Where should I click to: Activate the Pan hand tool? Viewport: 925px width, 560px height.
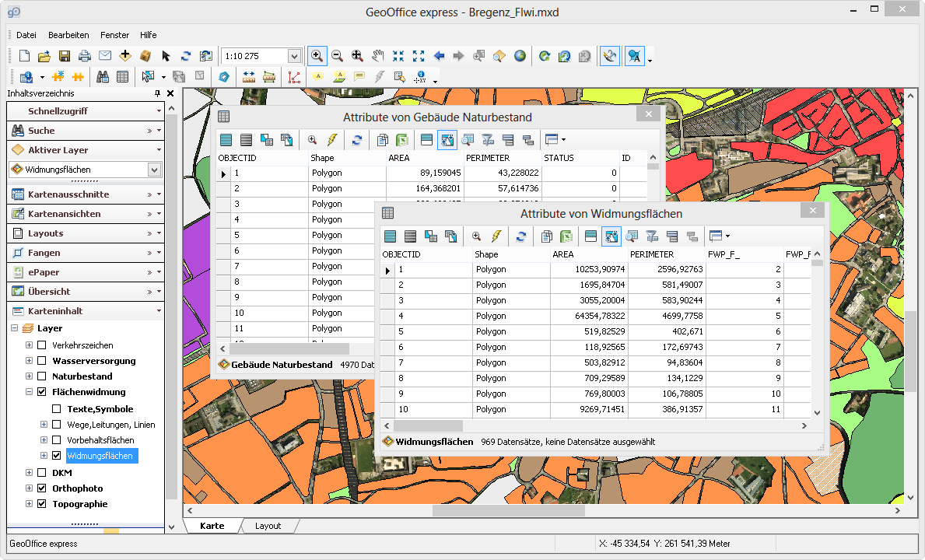click(x=377, y=56)
